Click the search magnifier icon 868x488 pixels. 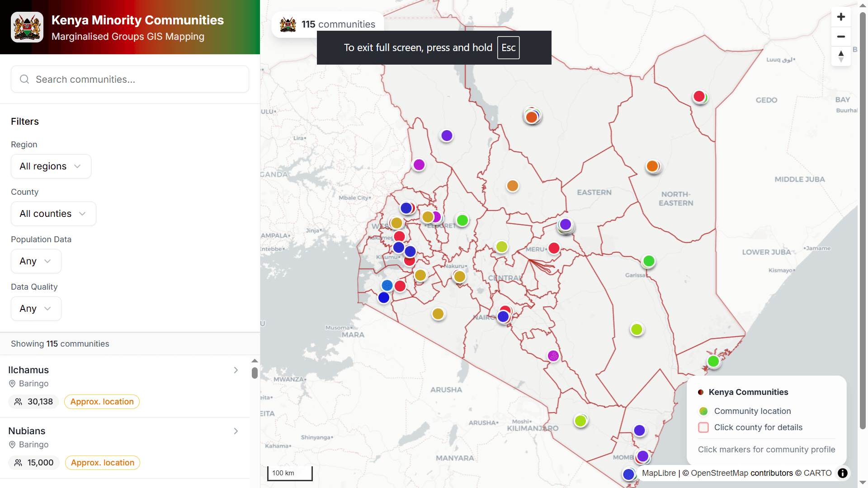25,79
